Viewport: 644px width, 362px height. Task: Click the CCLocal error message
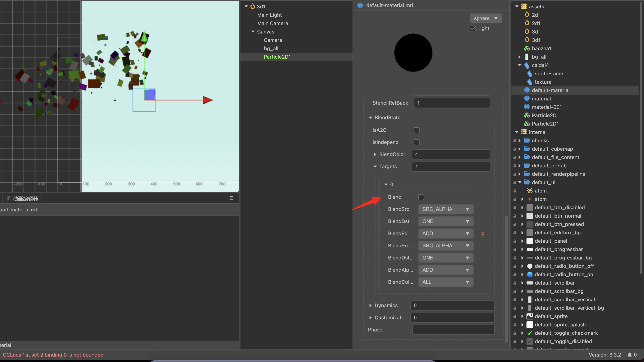[x=52, y=355]
